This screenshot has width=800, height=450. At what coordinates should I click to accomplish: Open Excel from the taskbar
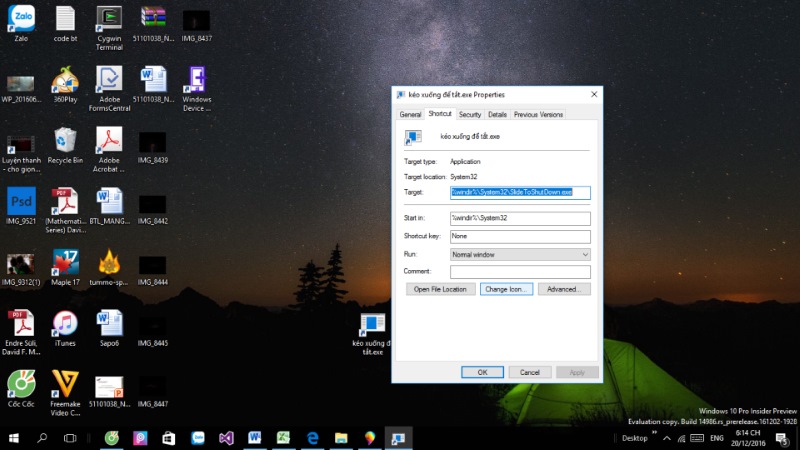click(283, 438)
